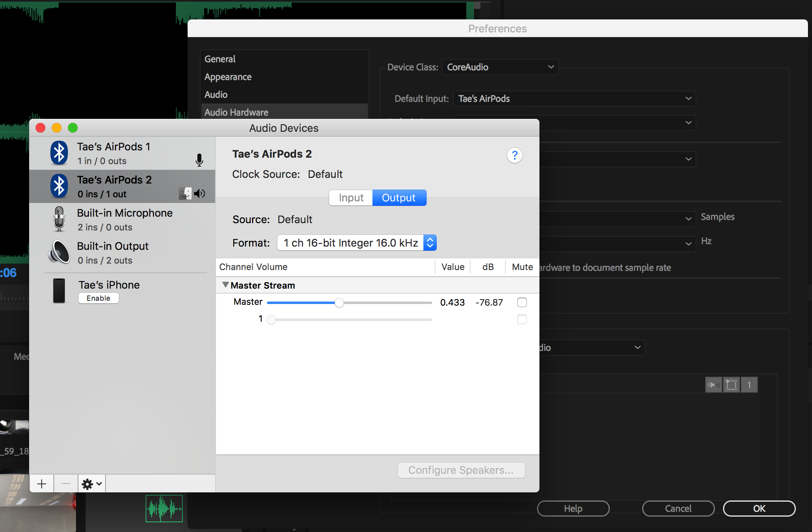Screen dimensions: 812x532
Task: Open the Format popup 1 ch 16-bit Integer
Action: click(x=357, y=243)
